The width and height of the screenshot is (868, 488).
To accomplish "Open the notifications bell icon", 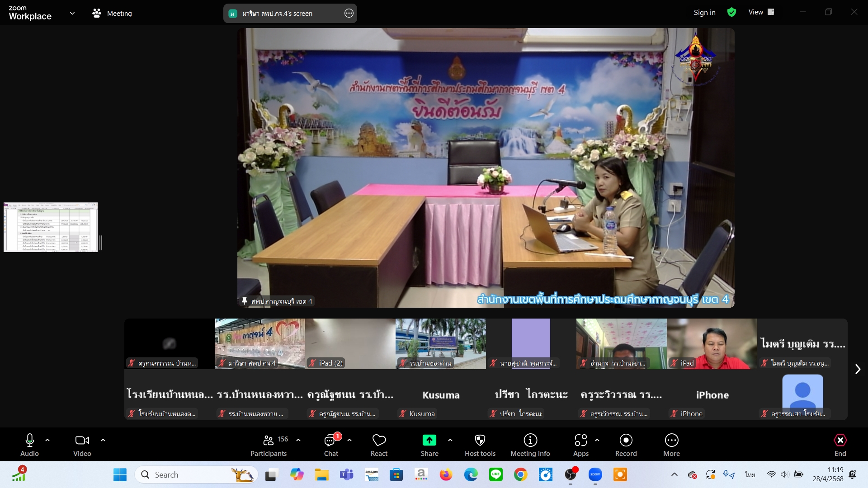I will (x=853, y=474).
